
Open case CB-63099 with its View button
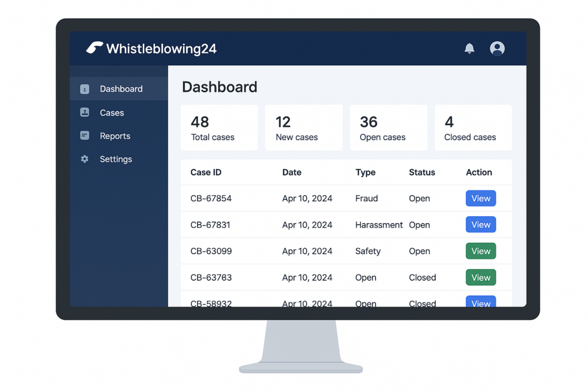(480, 251)
